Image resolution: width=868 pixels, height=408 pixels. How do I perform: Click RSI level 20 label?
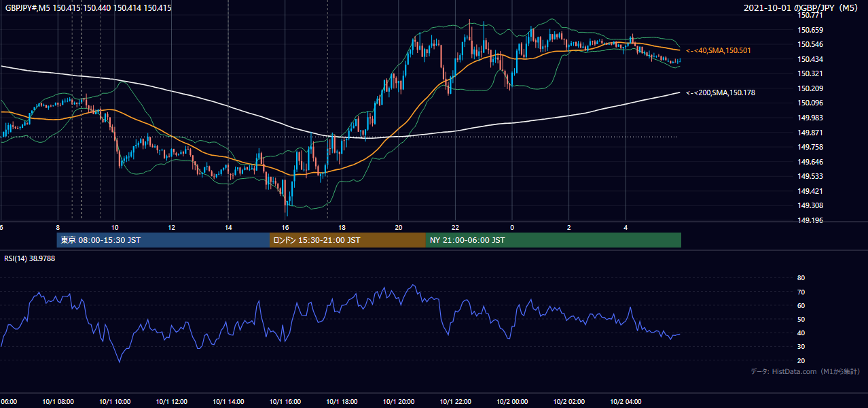801,360
